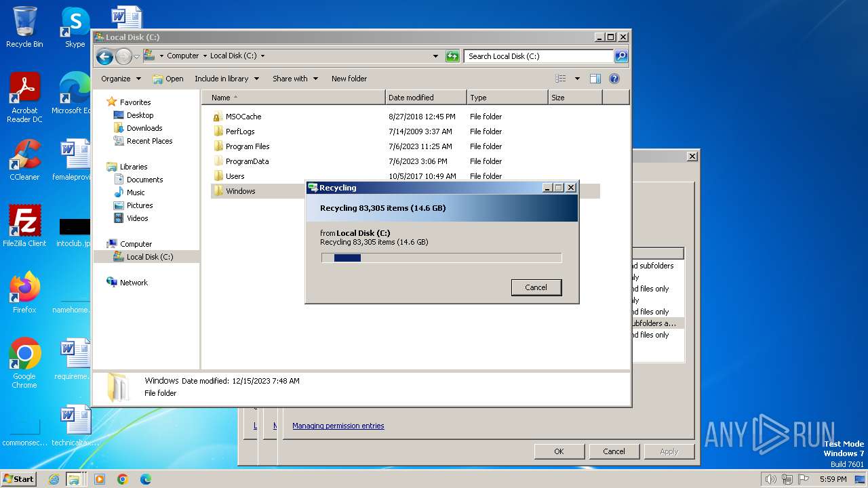Click Edge icon in the taskbar
The image size is (868, 488).
coord(146,479)
